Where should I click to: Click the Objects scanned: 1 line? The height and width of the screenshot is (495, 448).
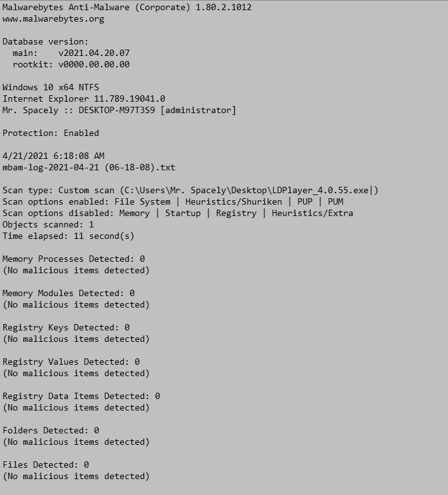[48, 225]
